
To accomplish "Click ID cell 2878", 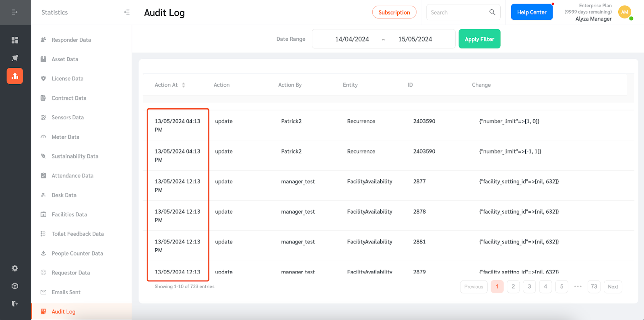I will [x=419, y=212].
